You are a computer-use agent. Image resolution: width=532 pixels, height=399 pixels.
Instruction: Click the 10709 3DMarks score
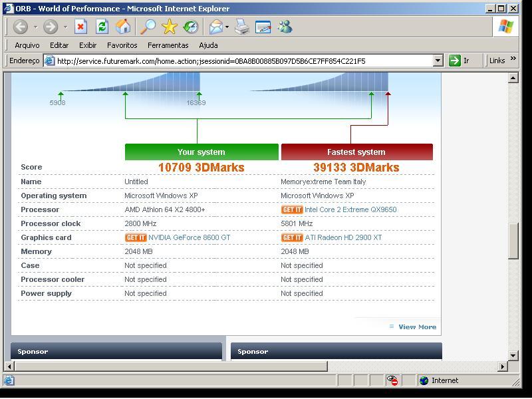(201, 168)
